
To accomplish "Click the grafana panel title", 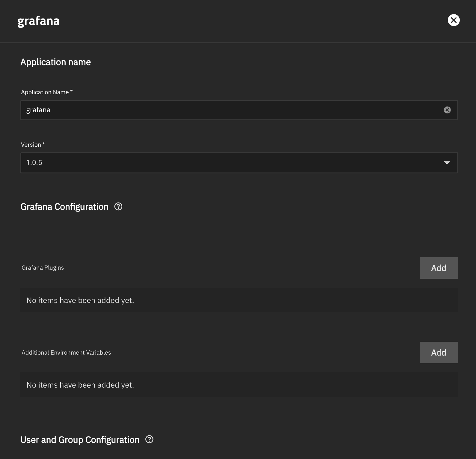I will click(x=38, y=21).
